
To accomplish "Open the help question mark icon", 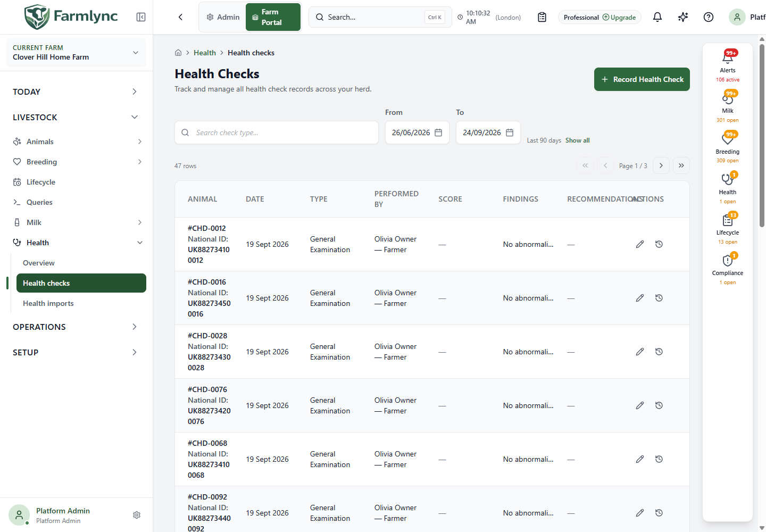I will 709,17.
